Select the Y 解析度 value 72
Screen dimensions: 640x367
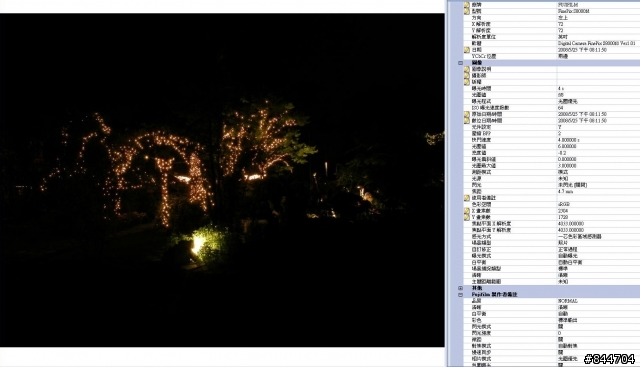(x=560, y=31)
